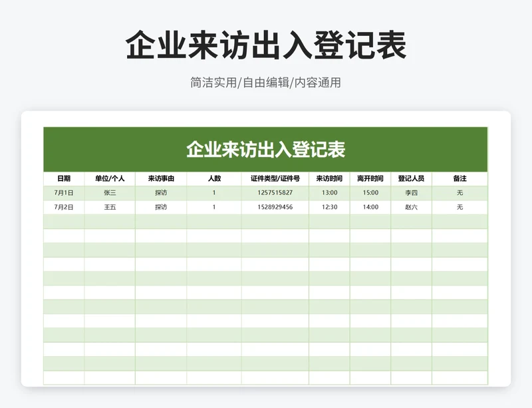Select the 登记人员 column header

pyautogui.click(x=411, y=178)
